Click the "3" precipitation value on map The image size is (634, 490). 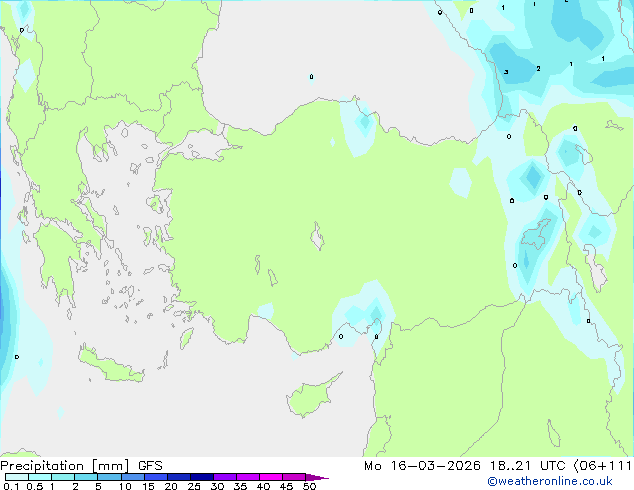coord(506,72)
